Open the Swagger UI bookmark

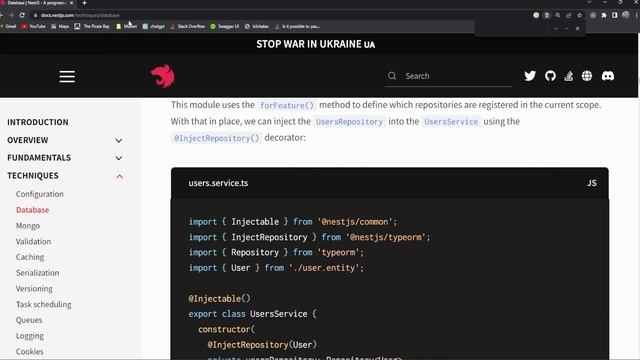224,26
